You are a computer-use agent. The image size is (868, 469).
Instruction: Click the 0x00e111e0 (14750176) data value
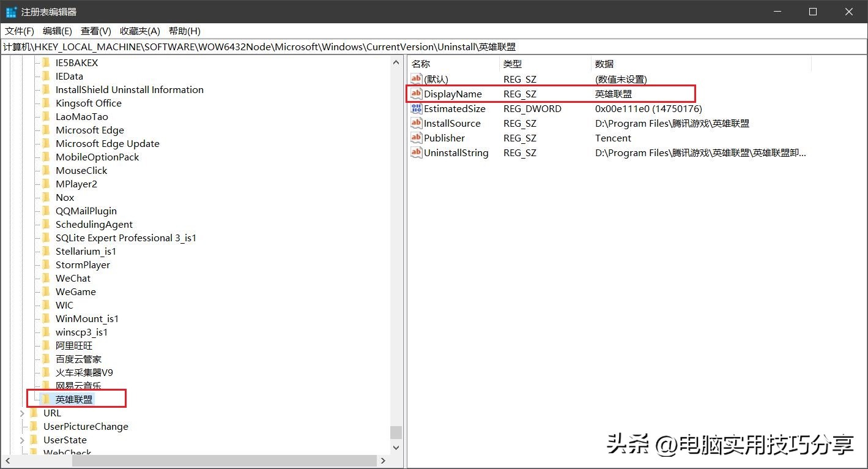pyautogui.click(x=648, y=108)
